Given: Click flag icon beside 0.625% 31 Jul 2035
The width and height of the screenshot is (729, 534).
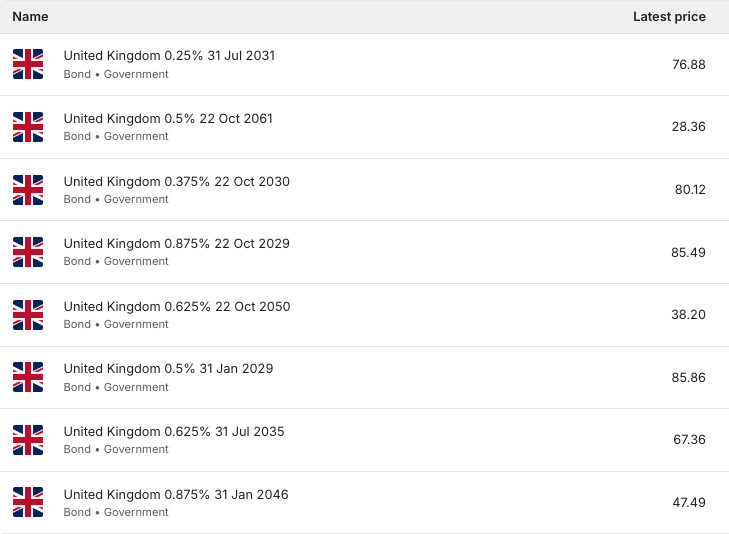Looking at the screenshot, I should pyautogui.click(x=28, y=440).
